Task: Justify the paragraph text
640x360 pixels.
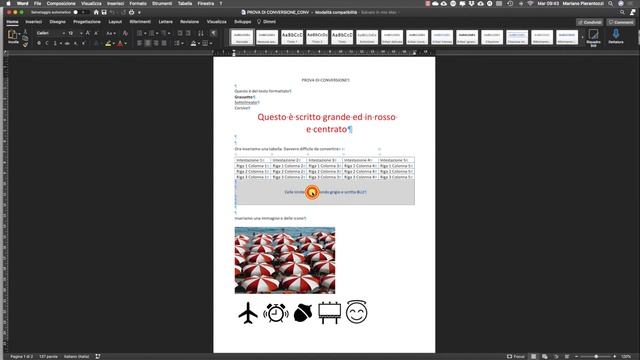Action: click(164, 43)
